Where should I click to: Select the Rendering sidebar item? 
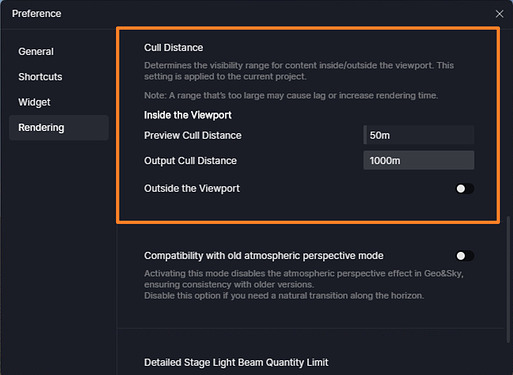click(59, 128)
